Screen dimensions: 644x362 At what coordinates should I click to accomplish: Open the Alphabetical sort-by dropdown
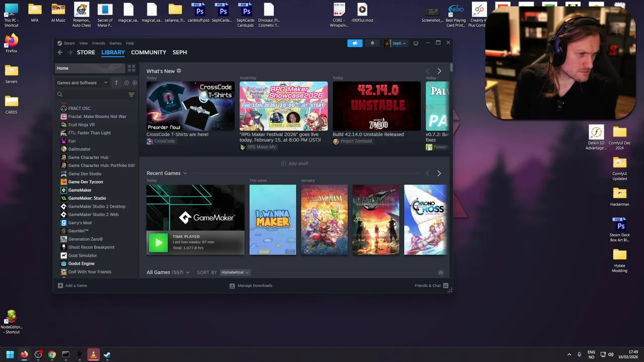tap(235, 273)
